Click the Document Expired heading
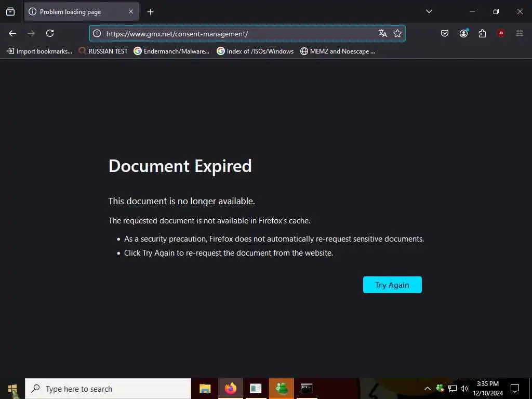 coord(180,166)
